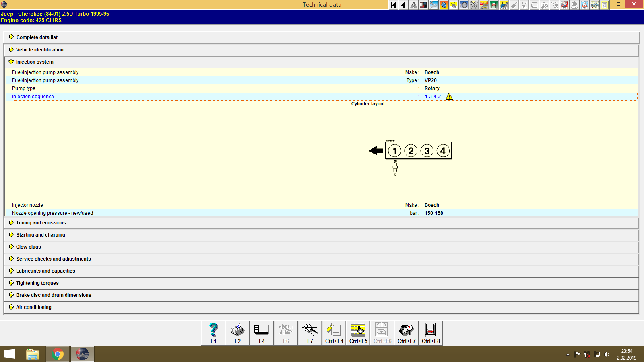The height and width of the screenshot is (362, 644).
Task: Select the wrench service icon in the toolbar
Action: click(x=433, y=5)
